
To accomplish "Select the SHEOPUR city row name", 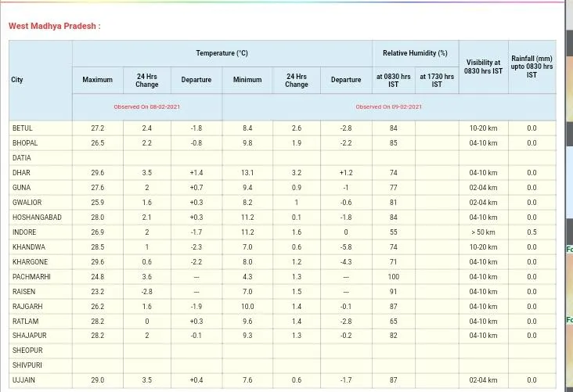I will [x=27, y=351].
